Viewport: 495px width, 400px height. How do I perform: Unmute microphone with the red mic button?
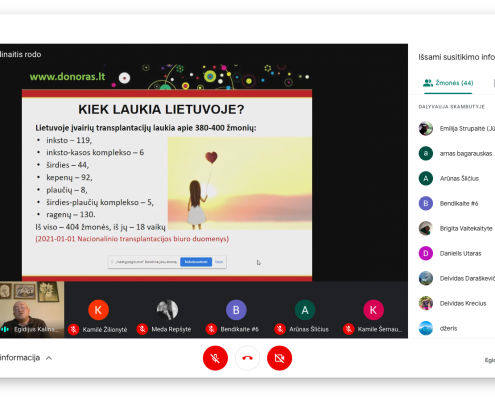pyautogui.click(x=215, y=358)
